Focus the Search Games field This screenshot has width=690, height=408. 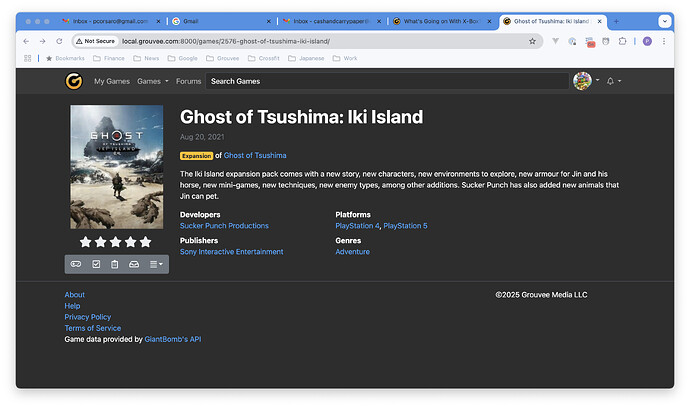pos(387,81)
